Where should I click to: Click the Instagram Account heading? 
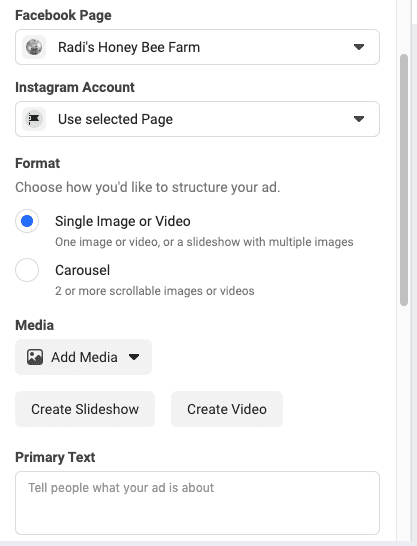(75, 87)
